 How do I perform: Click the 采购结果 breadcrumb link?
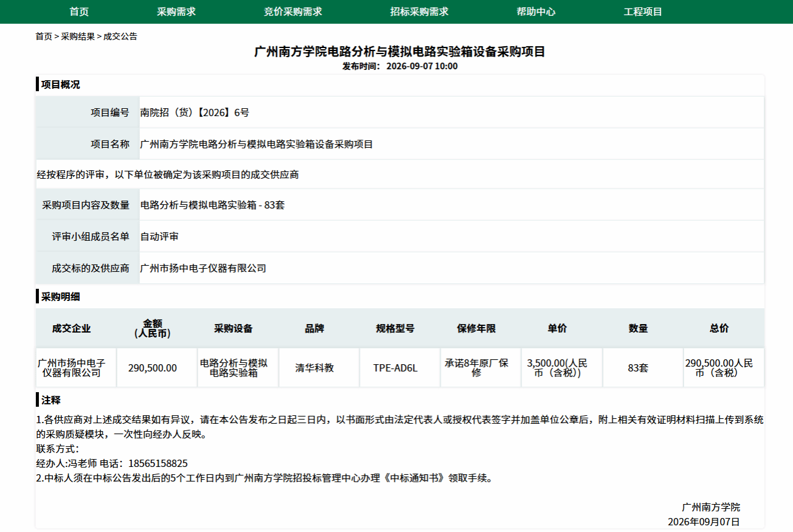tap(78, 36)
